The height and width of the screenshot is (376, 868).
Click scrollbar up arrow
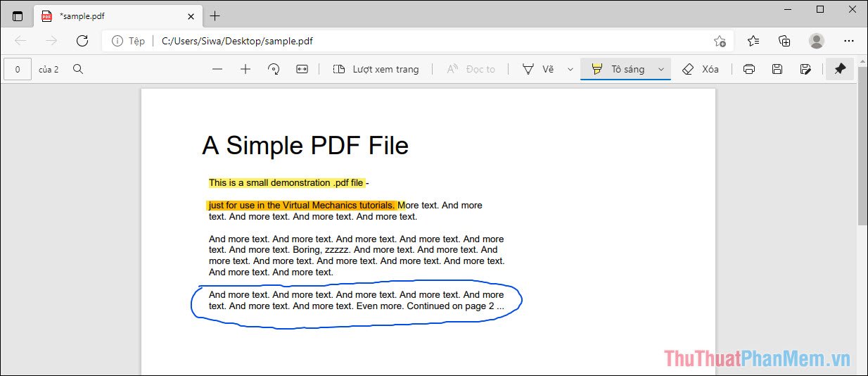coord(862,62)
